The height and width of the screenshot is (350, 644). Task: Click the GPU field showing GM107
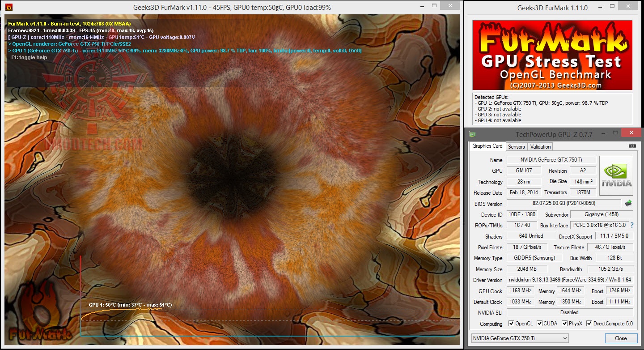[x=524, y=171]
